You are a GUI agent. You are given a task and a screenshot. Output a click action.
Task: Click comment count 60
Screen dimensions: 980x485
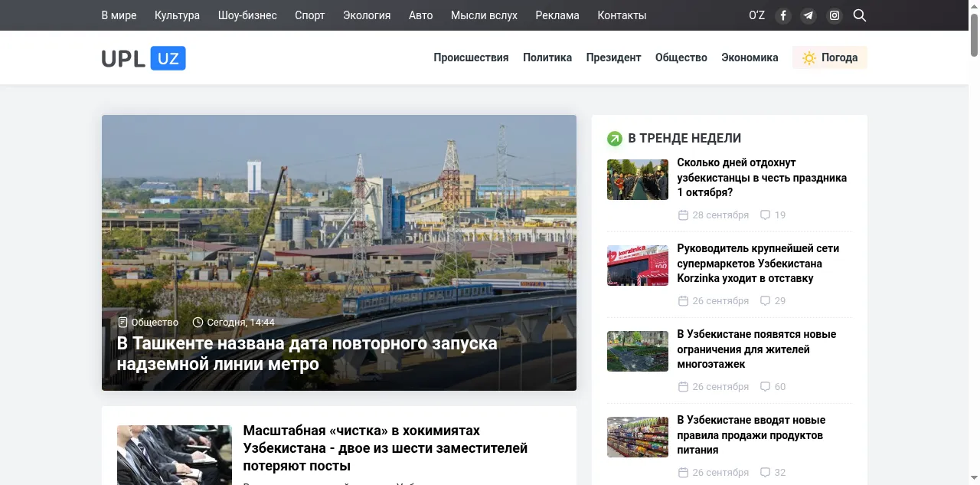(780, 387)
